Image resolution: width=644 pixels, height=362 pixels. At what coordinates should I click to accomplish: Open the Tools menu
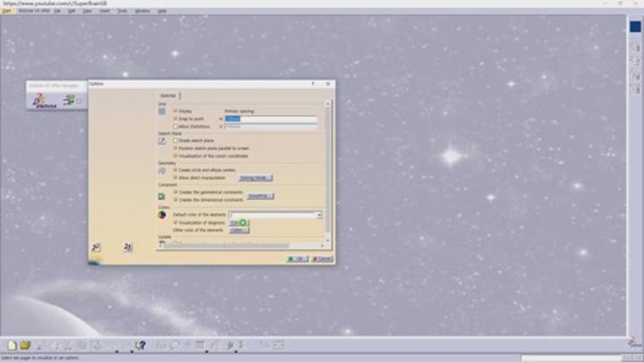coord(123,11)
